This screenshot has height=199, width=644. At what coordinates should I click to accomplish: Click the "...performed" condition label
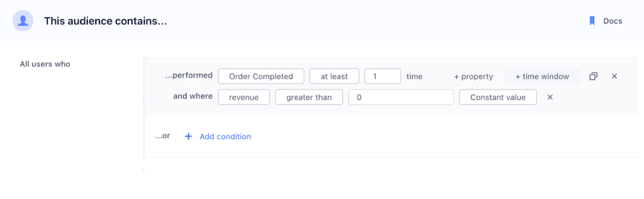189,75
